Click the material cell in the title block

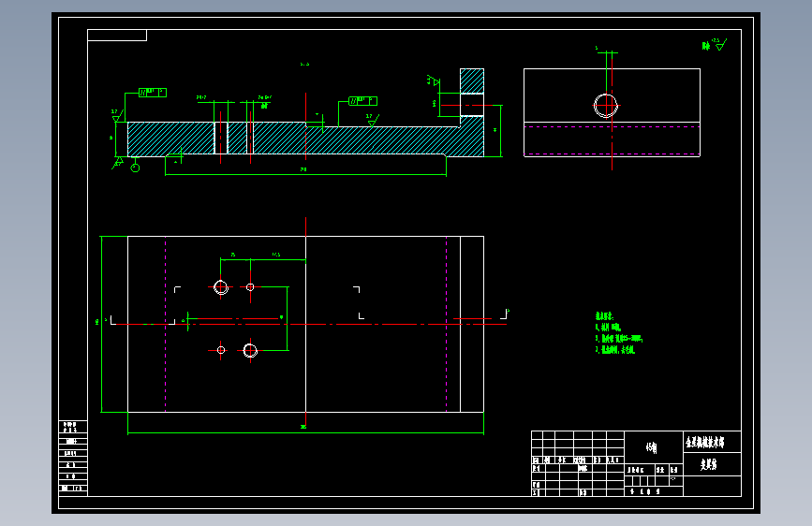(x=653, y=446)
